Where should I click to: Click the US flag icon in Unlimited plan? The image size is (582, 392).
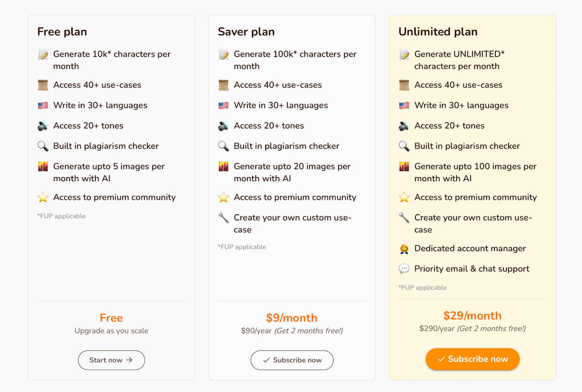click(x=404, y=105)
